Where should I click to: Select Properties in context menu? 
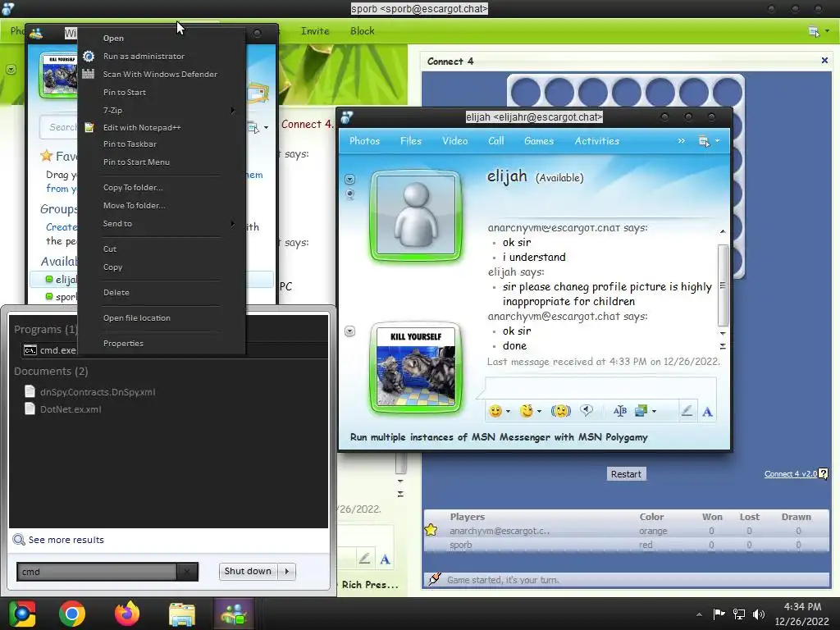click(123, 344)
